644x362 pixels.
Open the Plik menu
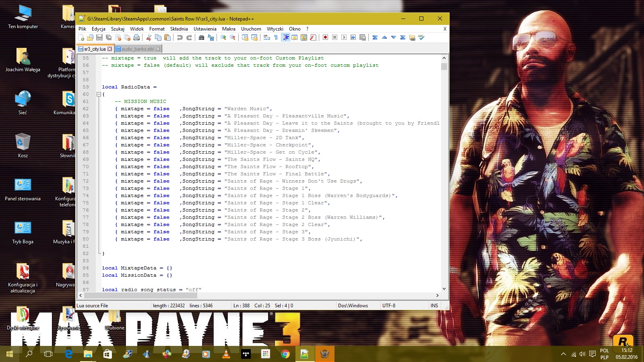click(83, 29)
